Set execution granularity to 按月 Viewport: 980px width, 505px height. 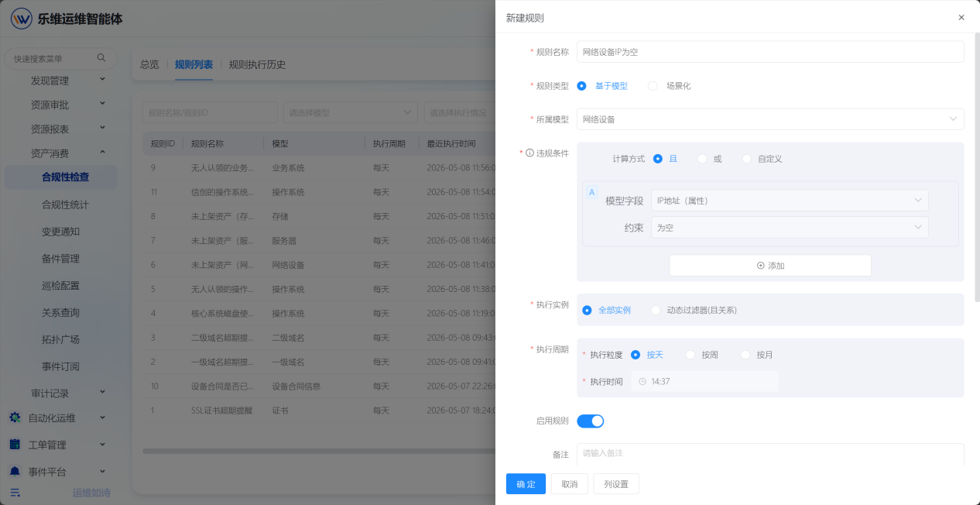(757, 355)
